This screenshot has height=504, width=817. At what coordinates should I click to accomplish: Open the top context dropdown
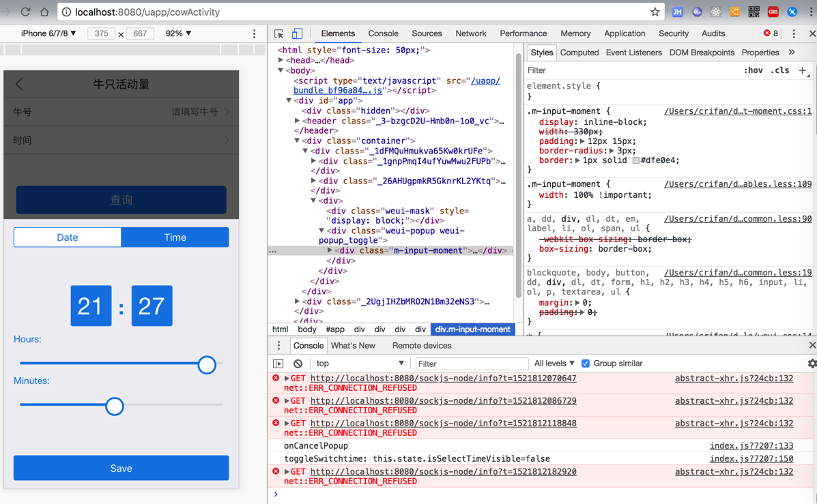360,364
